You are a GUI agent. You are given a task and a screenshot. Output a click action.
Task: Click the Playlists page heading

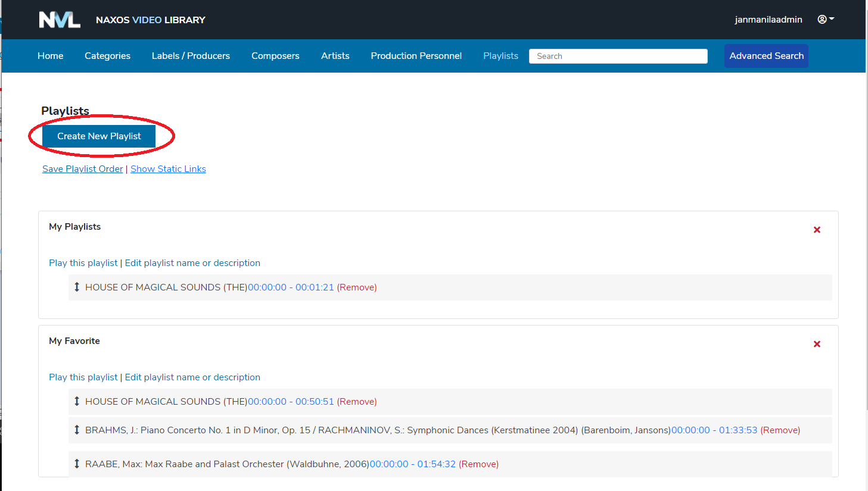pyautogui.click(x=65, y=111)
